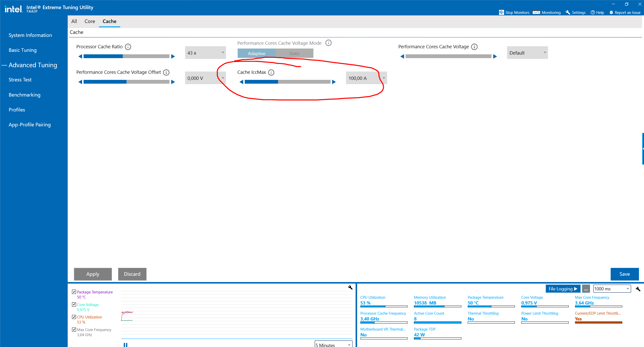Switch to the Core tab
Screen dimensions: 644x347
coord(90,21)
